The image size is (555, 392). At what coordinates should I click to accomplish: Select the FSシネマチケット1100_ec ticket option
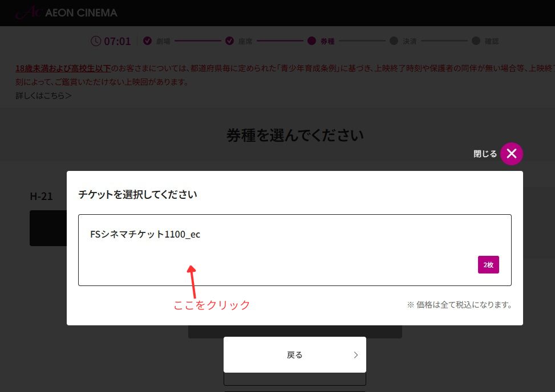pyautogui.click(x=294, y=250)
